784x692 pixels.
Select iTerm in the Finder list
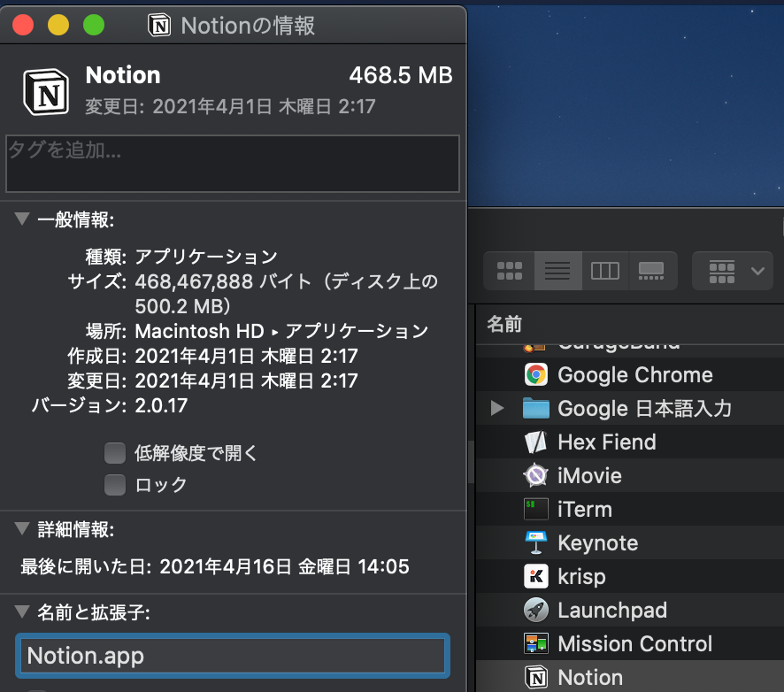pyautogui.click(x=585, y=510)
